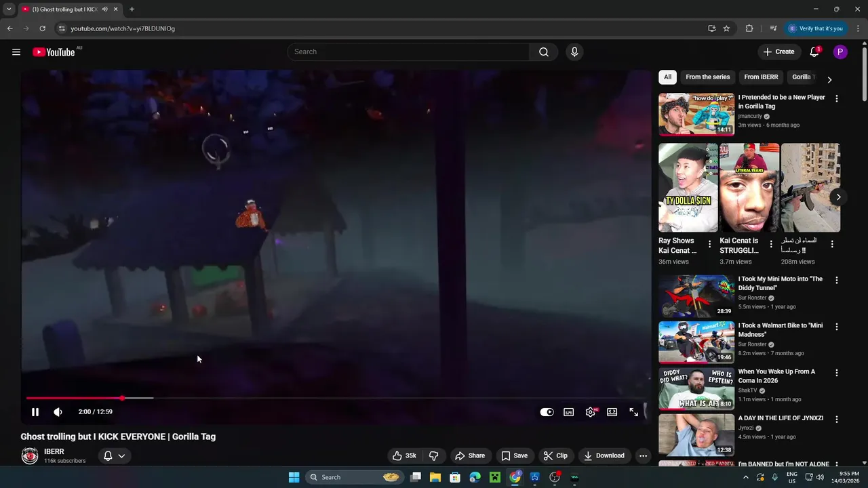Screen dimensions: 868x488
Task: Enter full screen mode
Action: (634, 412)
